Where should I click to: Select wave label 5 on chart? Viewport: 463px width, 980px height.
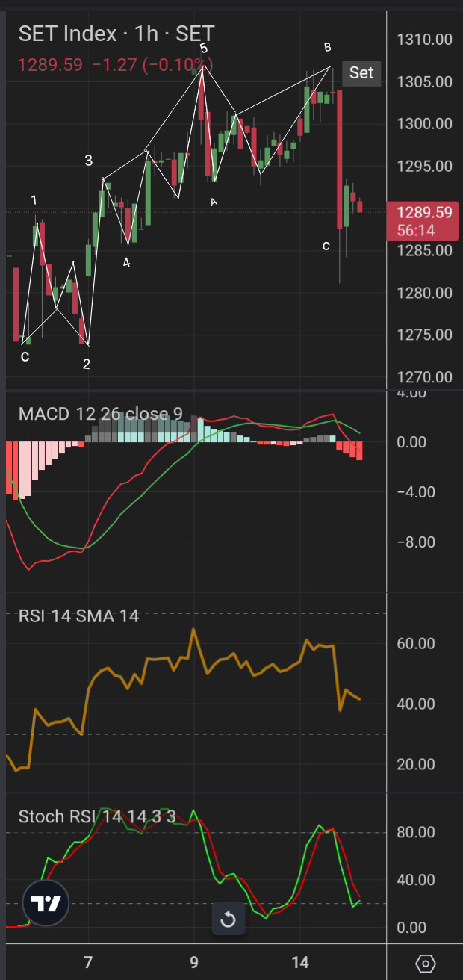point(203,49)
